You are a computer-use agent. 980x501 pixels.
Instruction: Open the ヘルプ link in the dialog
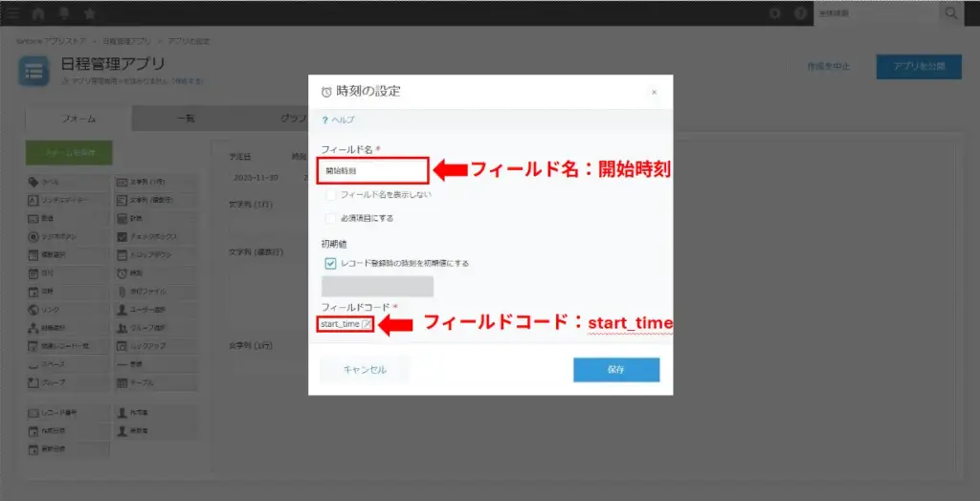[338, 120]
